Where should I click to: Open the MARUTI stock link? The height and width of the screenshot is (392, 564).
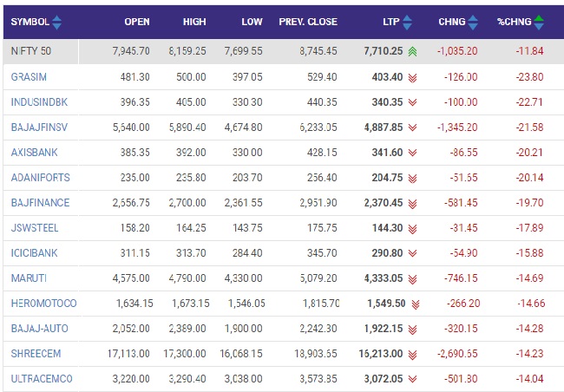coord(29,278)
